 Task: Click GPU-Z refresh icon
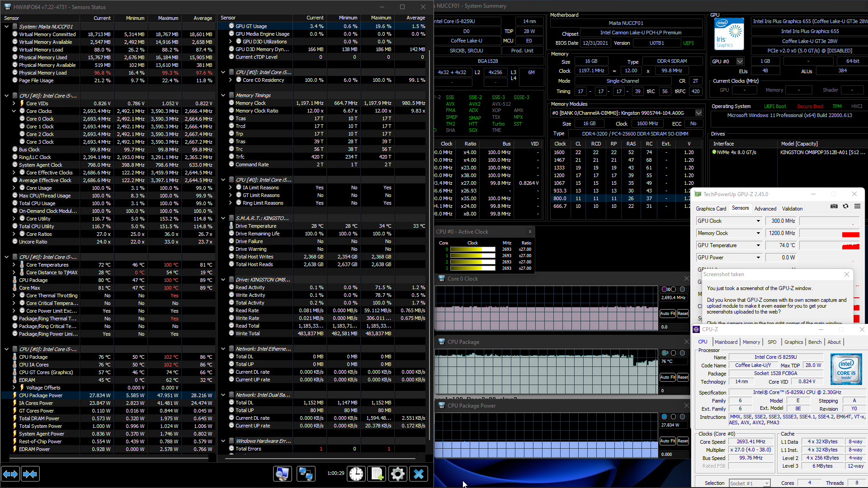(845, 206)
